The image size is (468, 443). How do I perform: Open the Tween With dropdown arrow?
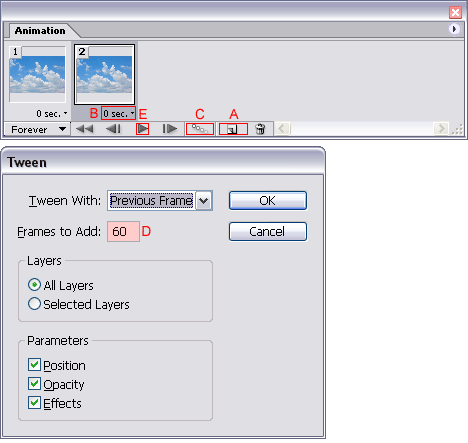204,201
